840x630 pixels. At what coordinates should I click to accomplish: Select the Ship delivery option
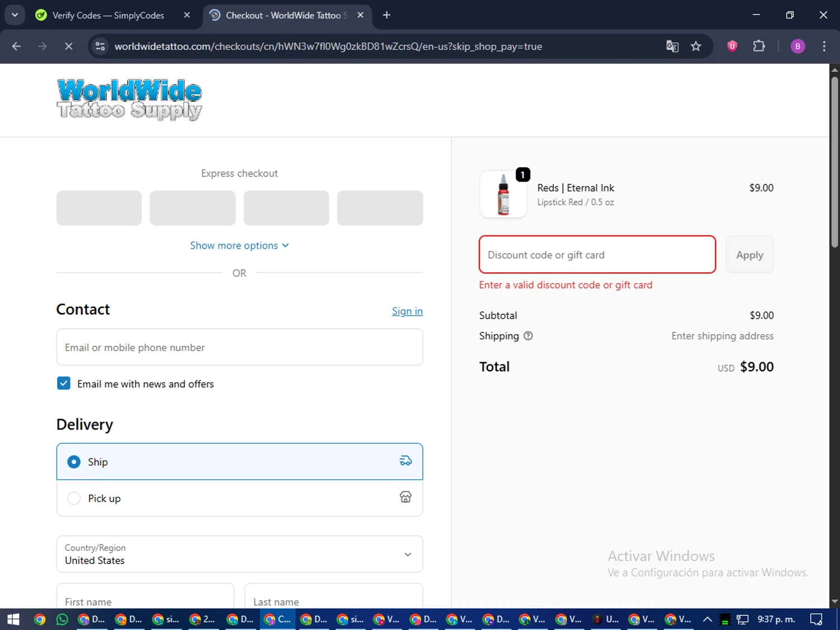pyautogui.click(x=240, y=461)
